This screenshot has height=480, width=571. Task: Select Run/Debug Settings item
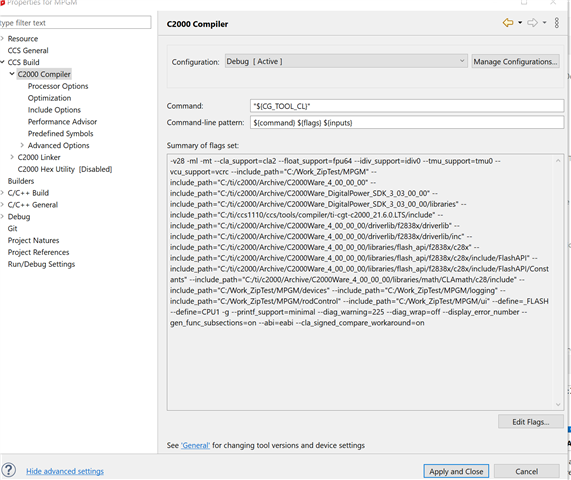click(41, 264)
